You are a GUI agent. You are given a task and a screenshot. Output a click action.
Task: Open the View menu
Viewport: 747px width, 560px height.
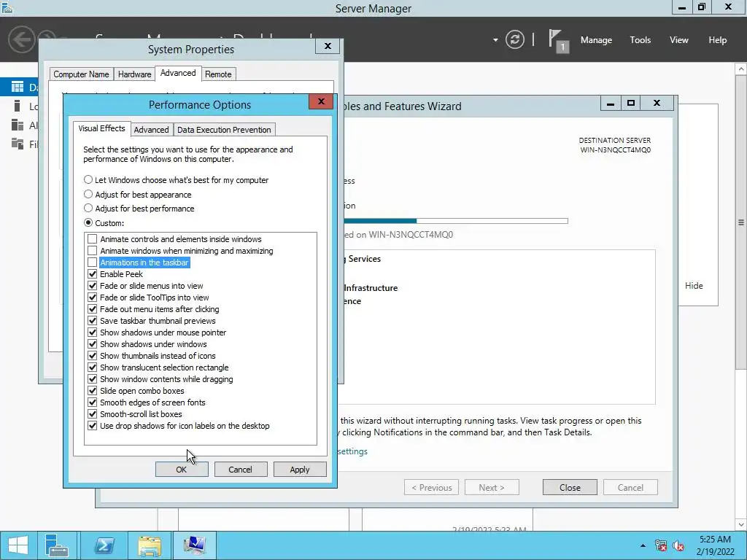pyautogui.click(x=679, y=40)
